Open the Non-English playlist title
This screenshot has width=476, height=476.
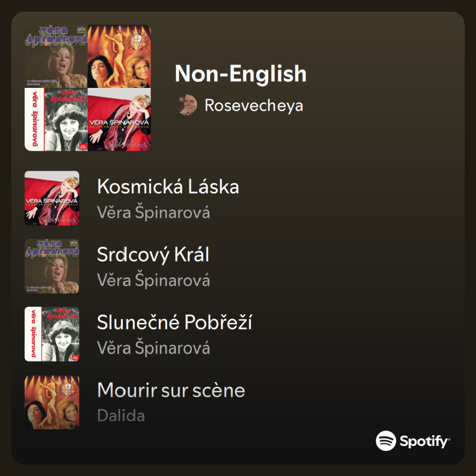(241, 74)
